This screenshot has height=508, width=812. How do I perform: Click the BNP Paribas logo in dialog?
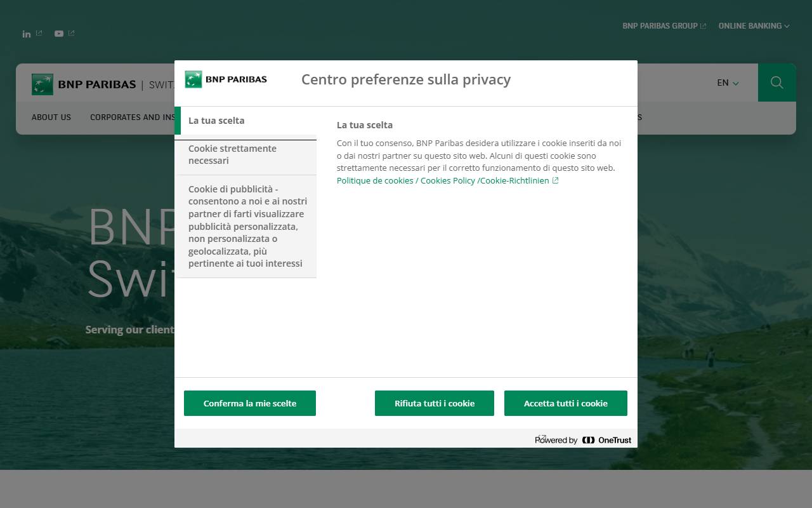click(226, 79)
